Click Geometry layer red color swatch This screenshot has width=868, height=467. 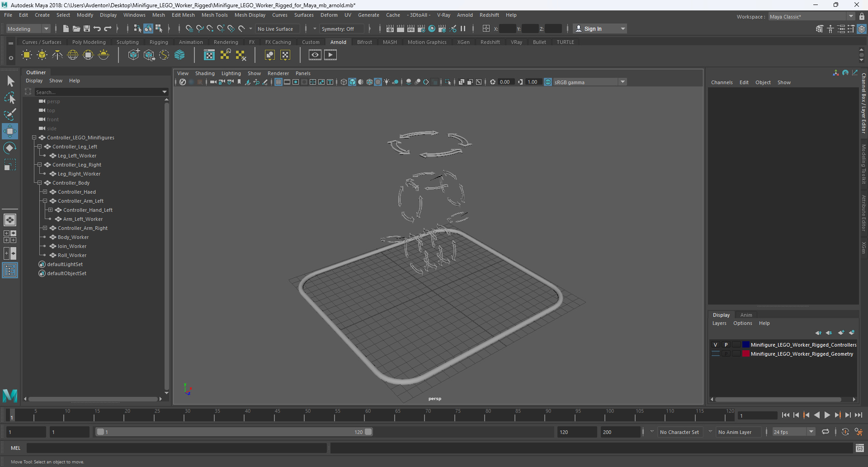pyautogui.click(x=745, y=354)
